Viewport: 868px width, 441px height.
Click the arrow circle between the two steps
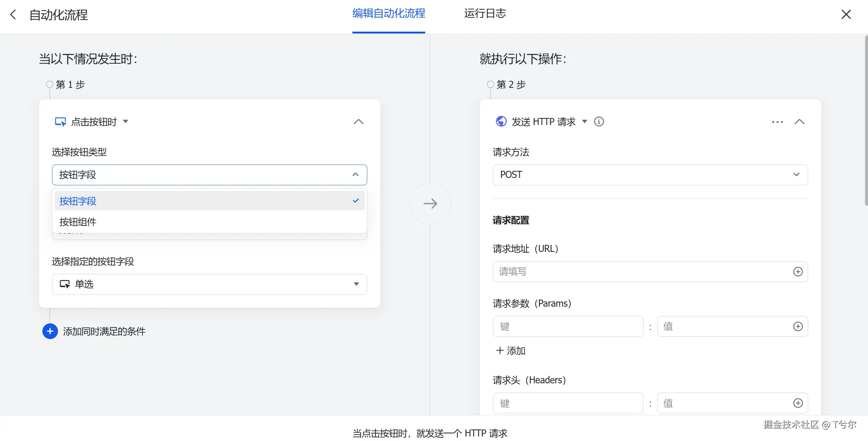[x=430, y=204]
